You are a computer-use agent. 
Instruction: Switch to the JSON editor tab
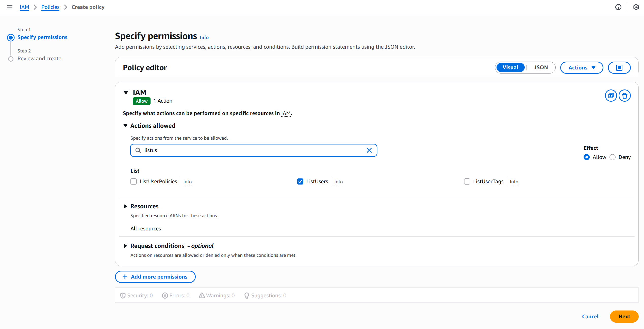click(541, 68)
